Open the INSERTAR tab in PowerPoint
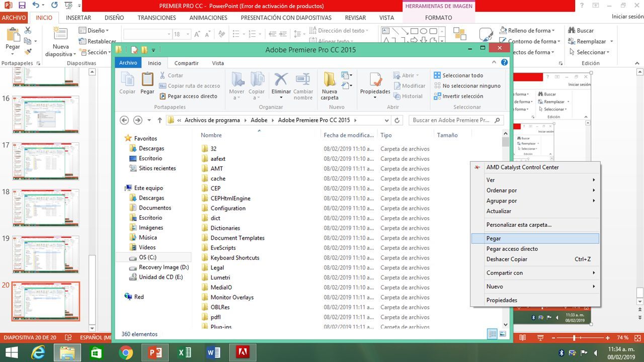 coord(78,18)
